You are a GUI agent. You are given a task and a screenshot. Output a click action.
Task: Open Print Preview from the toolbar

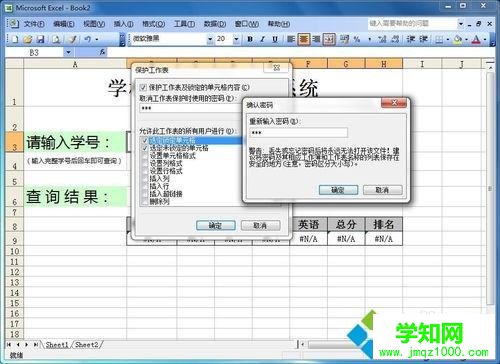tap(56, 39)
